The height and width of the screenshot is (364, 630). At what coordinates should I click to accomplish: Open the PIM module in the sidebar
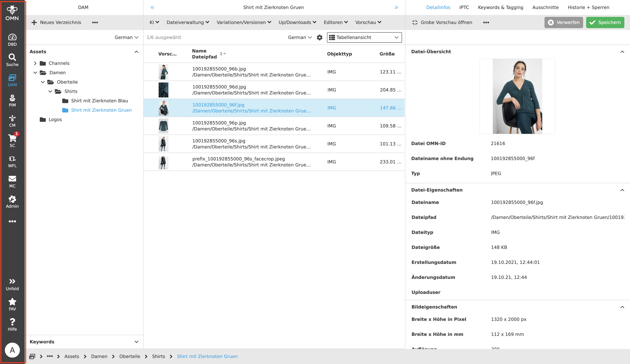[x=12, y=100]
